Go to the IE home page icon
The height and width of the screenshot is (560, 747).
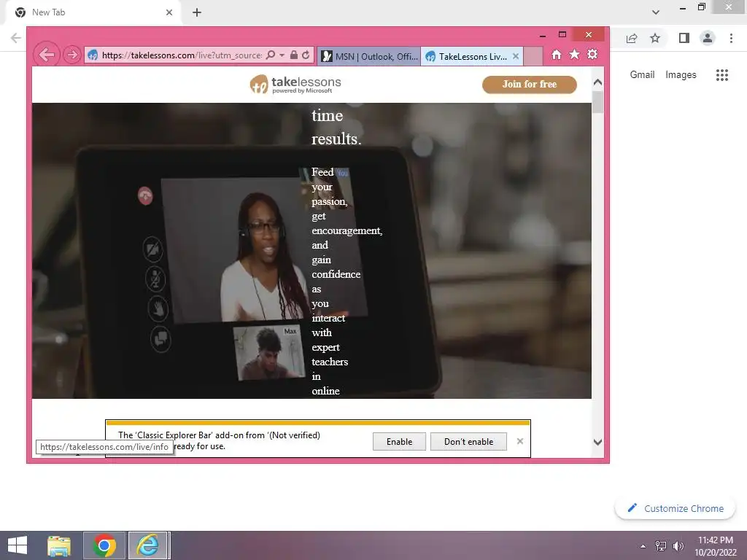(x=557, y=55)
